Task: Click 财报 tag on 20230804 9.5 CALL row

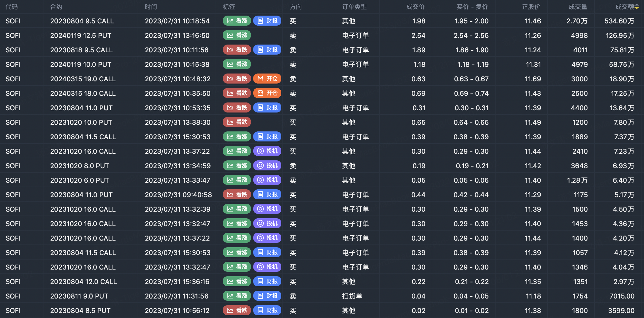Action: coord(267,21)
